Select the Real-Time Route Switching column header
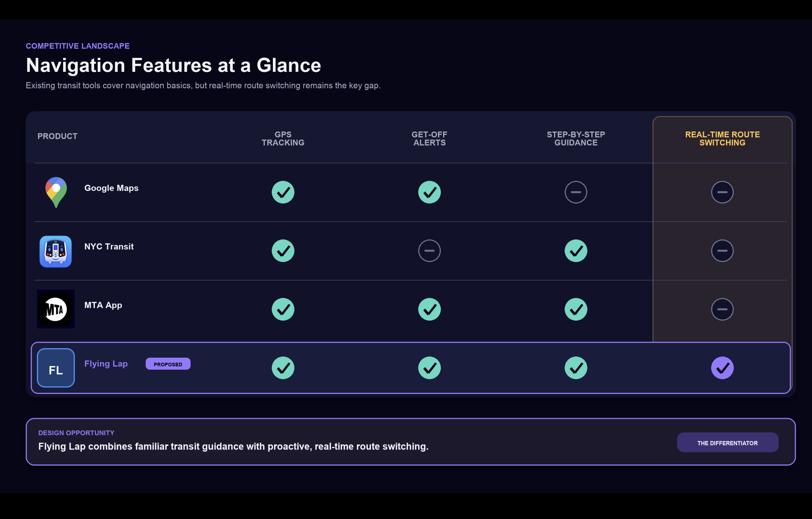 tap(722, 139)
